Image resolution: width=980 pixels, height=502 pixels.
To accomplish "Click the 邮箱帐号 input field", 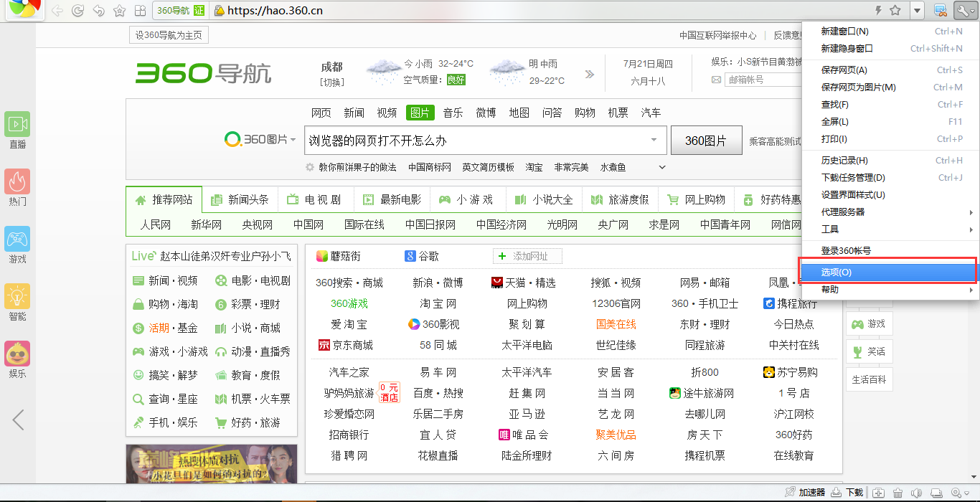I will (763, 80).
